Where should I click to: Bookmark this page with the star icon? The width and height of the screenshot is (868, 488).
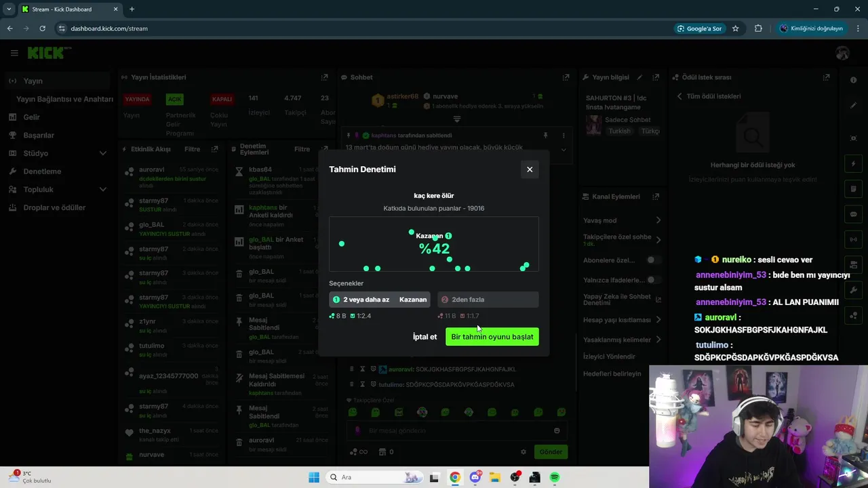(x=735, y=28)
